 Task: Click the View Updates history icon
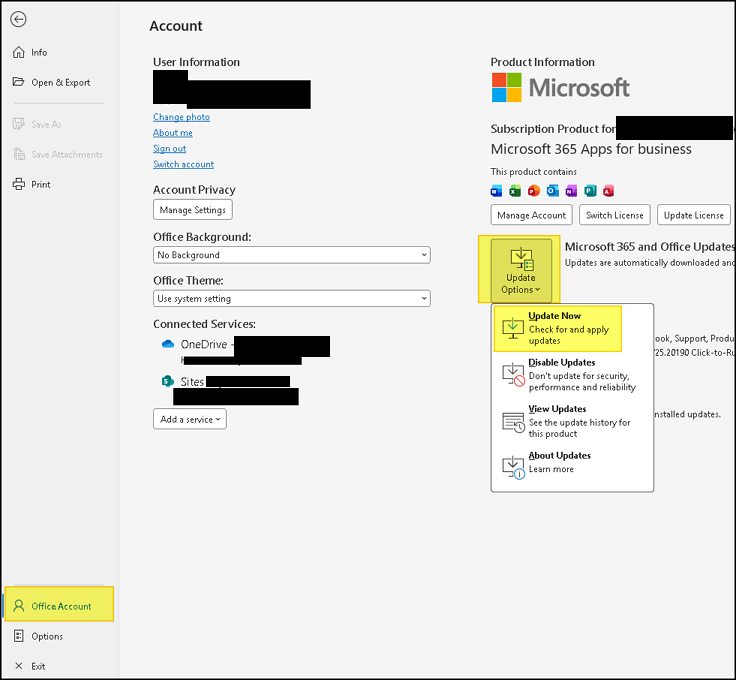click(x=514, y=422)
